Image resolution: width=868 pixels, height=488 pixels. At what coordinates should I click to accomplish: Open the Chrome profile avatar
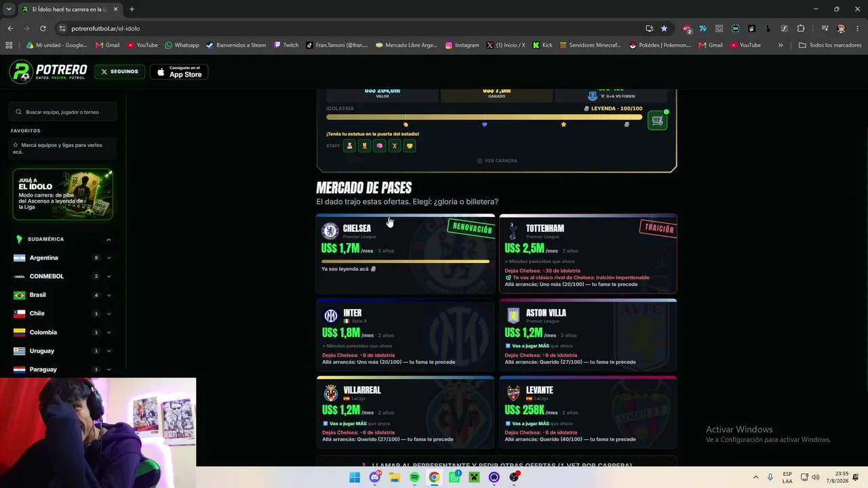[842, 28]
